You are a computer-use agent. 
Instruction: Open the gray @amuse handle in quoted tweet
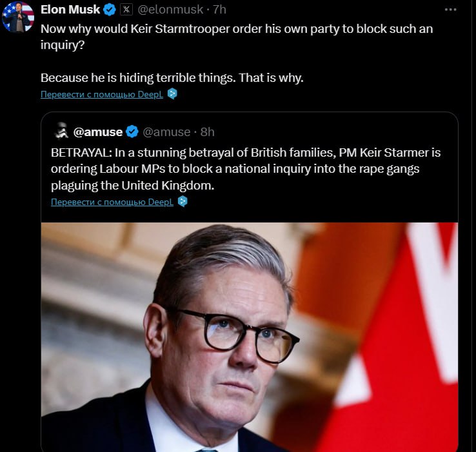(166, 132)
